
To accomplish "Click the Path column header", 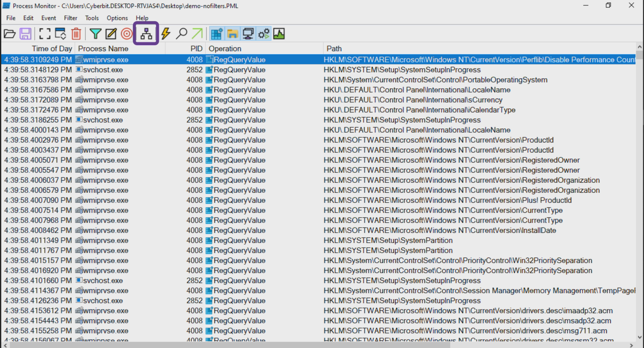I will coord(480,49).
